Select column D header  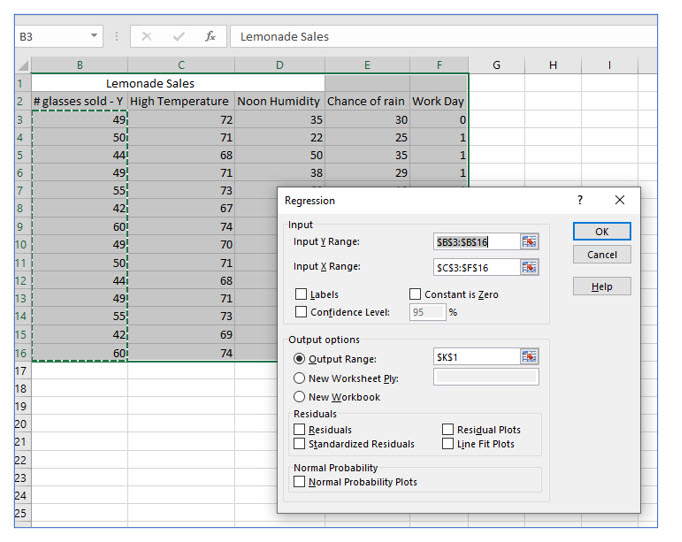[x=280, y=65]
